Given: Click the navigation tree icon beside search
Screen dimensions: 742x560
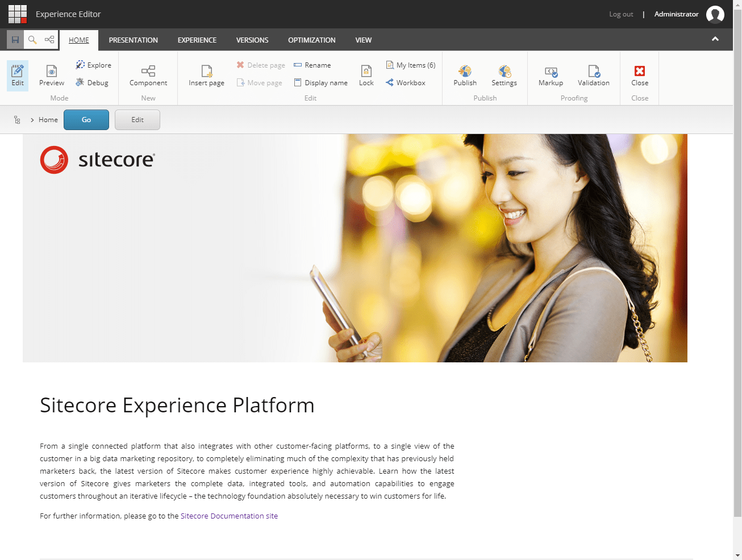Looking at the screenshot, I should coord(49,40).
